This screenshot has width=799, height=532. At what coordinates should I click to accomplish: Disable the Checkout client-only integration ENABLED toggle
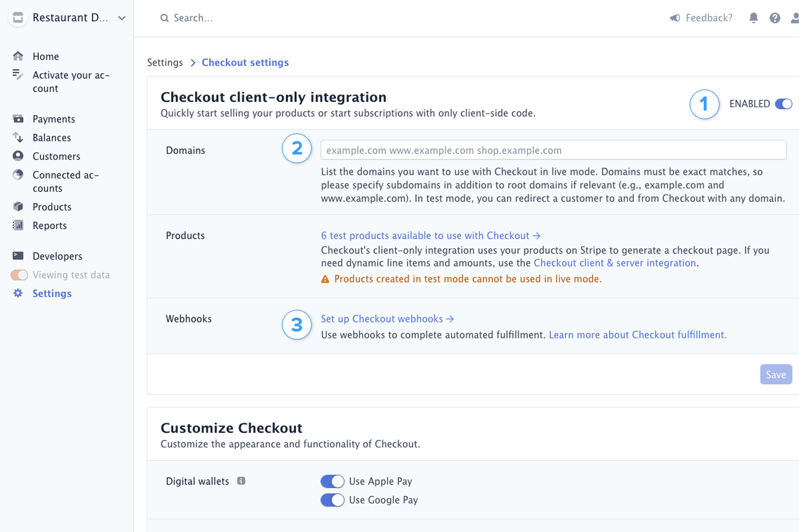(784, 104)
